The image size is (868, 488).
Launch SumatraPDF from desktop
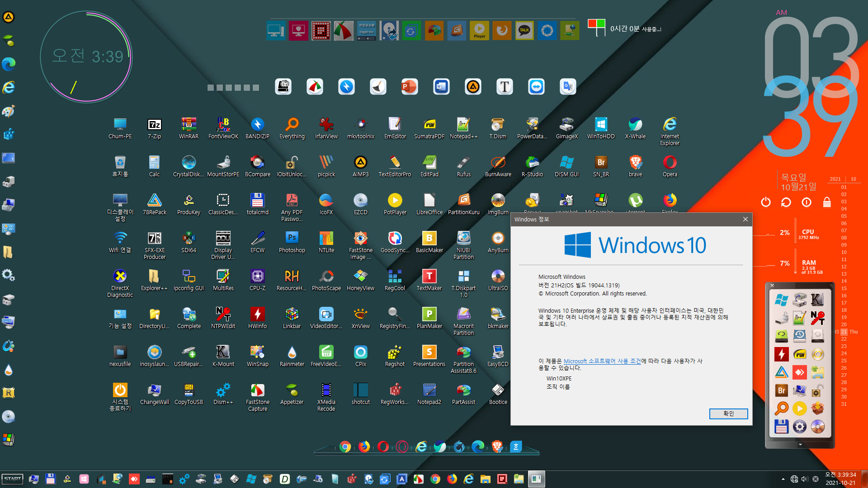coord(429,128)
